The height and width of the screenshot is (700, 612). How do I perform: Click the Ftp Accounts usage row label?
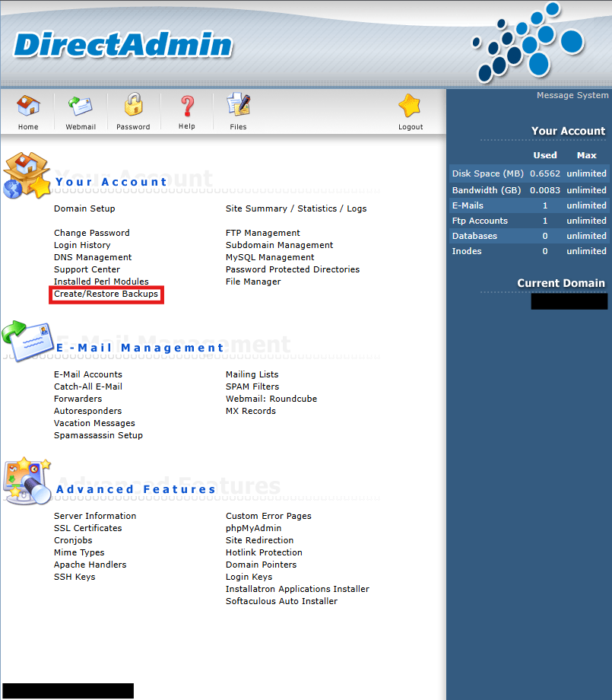(x=480, y=221)
